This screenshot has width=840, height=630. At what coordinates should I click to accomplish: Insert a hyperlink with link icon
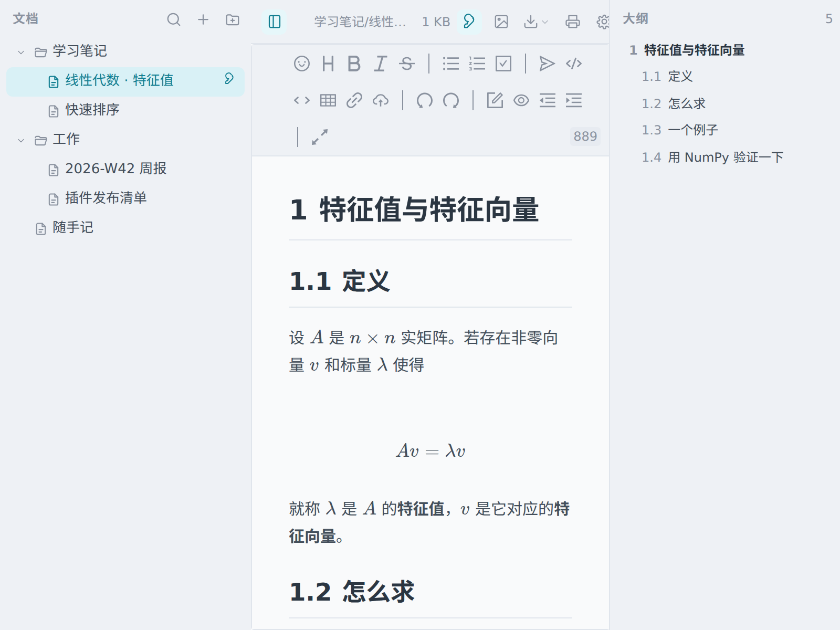tap(354, 100)
